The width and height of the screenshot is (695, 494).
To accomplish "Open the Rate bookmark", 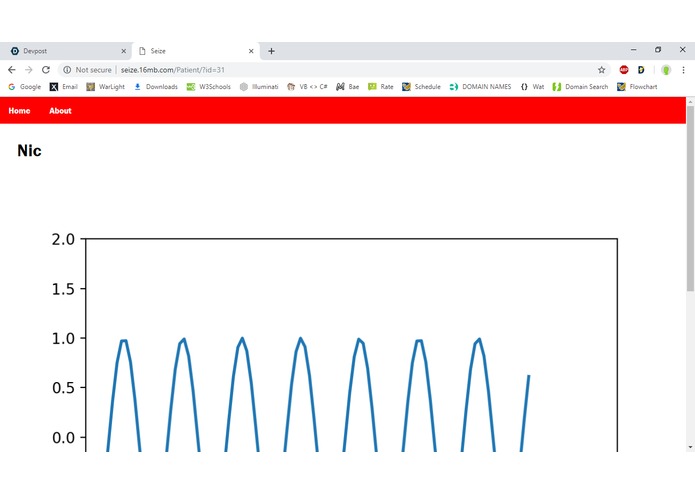I will coord(381,87).
